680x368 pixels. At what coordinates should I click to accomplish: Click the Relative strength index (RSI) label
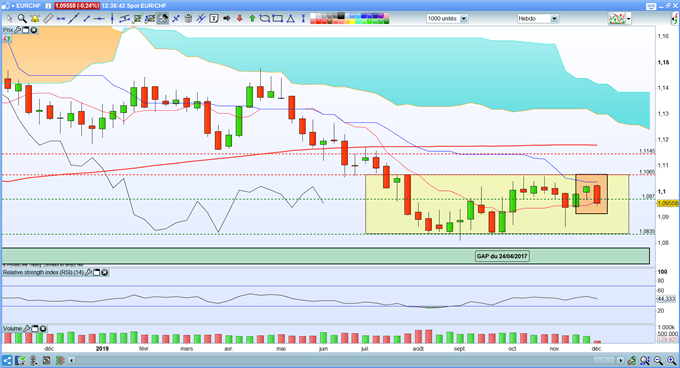pos(43,272)
